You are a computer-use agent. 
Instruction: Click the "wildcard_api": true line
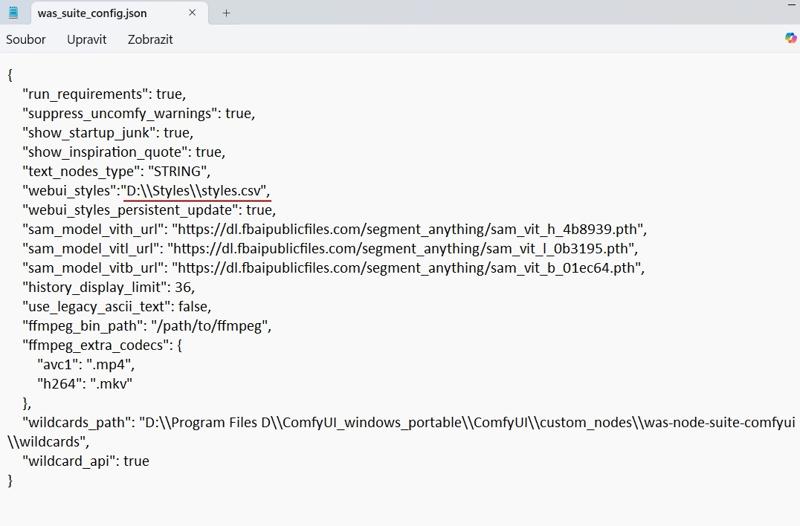pyautogui.click(x=86, y=461)
